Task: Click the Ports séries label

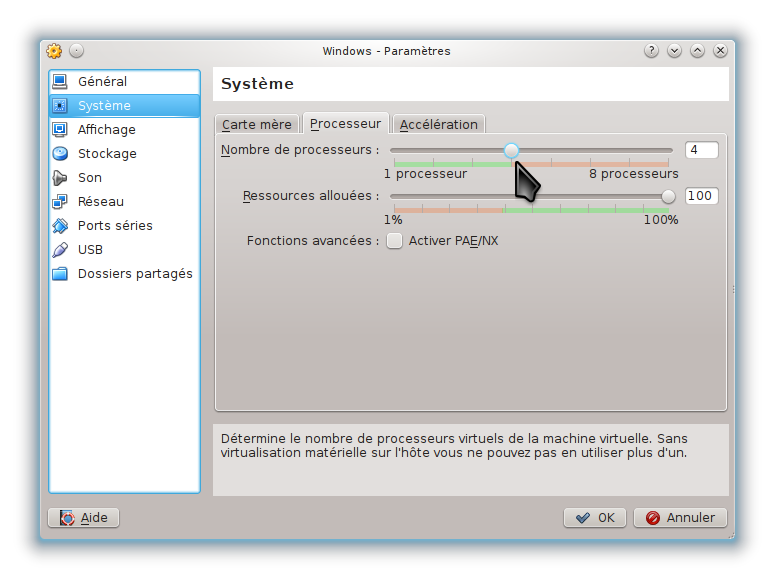Action: 115,225
